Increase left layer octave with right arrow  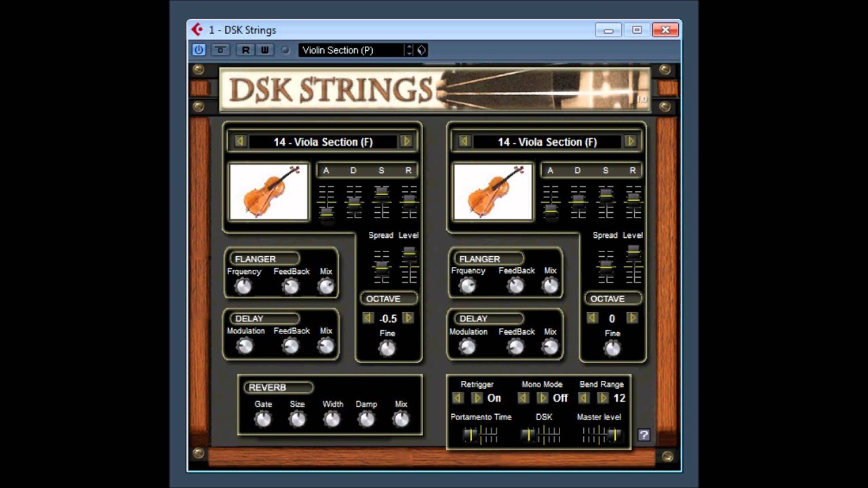click(408, 318)
